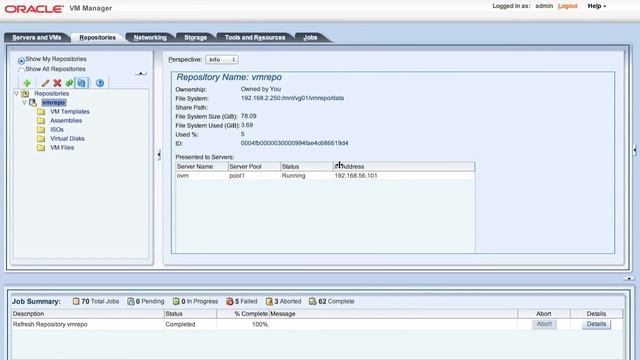The height and width of the screenshot is (360, 640).
Task: Click the right edge pane splitter arrow
Action: point(634,150)
